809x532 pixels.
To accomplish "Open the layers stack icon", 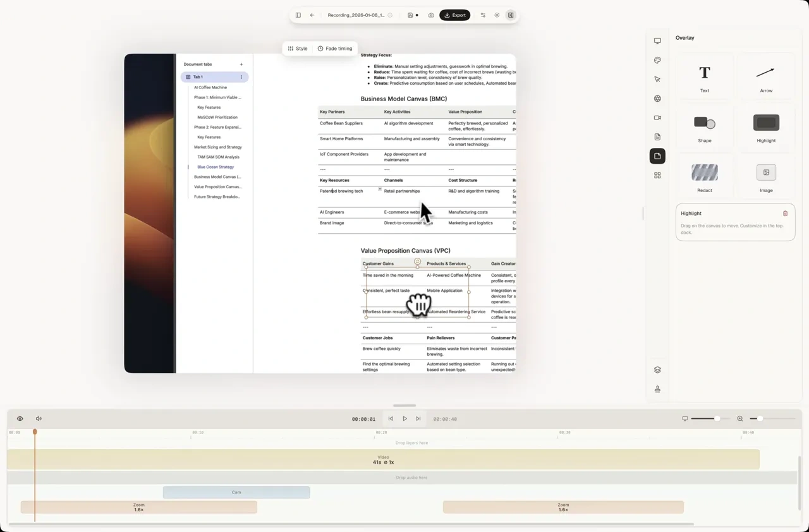I will (x=657, y=370).
